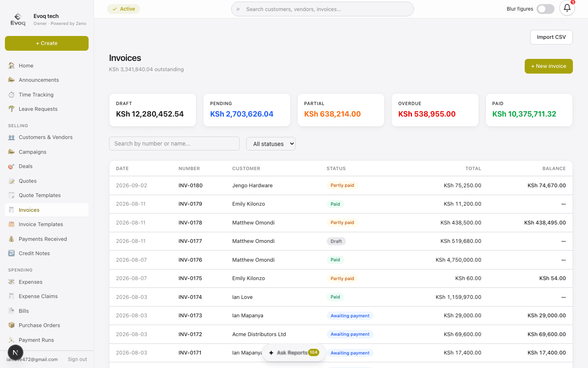Click customer Ian Love
Screen dimensions: 588x368
pyautogui.click(x=242, y=297)
